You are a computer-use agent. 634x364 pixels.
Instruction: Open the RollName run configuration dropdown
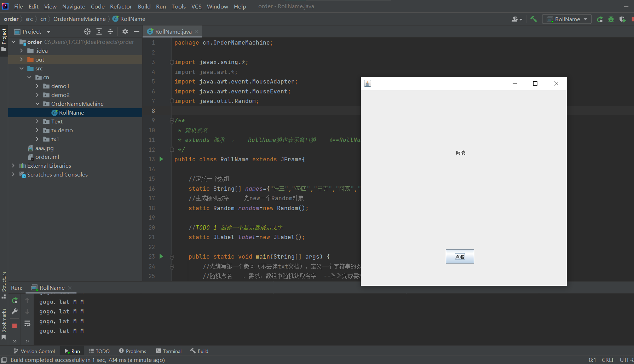click(x=566, y=19)
